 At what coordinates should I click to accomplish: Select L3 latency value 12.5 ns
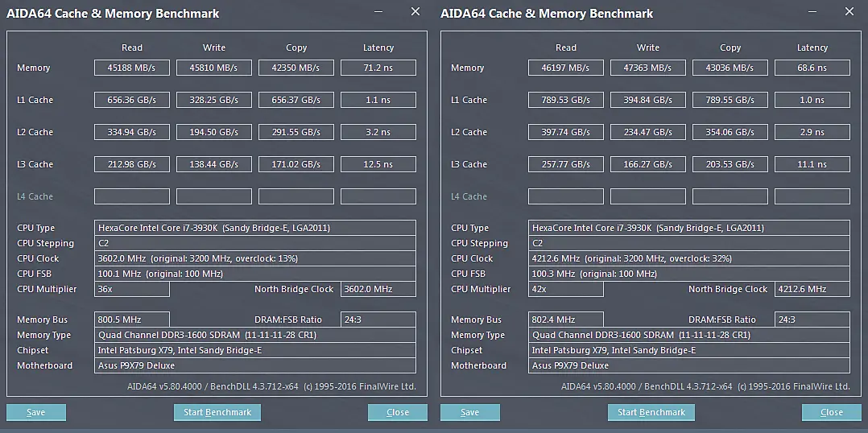[x=378, y=164]
